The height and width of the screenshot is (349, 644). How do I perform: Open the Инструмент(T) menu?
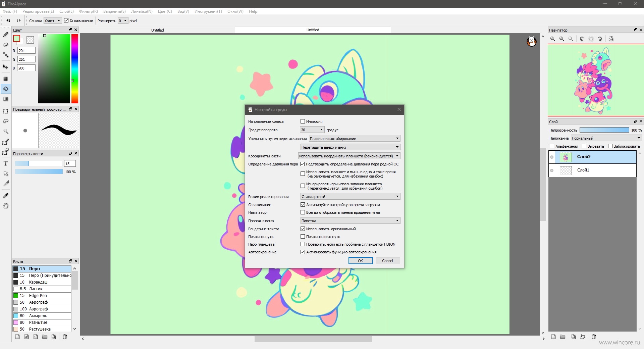(208, 11)
